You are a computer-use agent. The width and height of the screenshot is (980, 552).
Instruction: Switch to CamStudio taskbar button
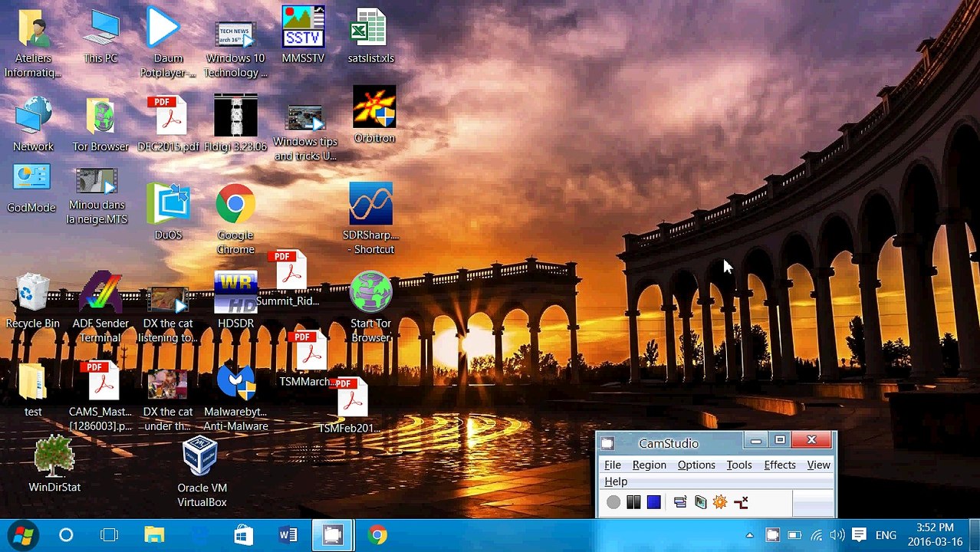(x=333, y=535)
